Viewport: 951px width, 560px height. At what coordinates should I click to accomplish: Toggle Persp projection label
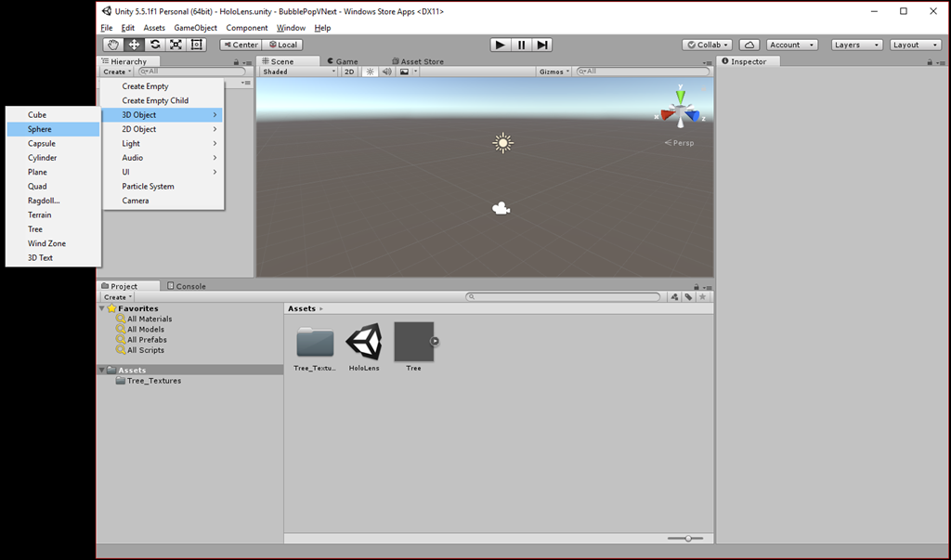(x=679, y=143)
